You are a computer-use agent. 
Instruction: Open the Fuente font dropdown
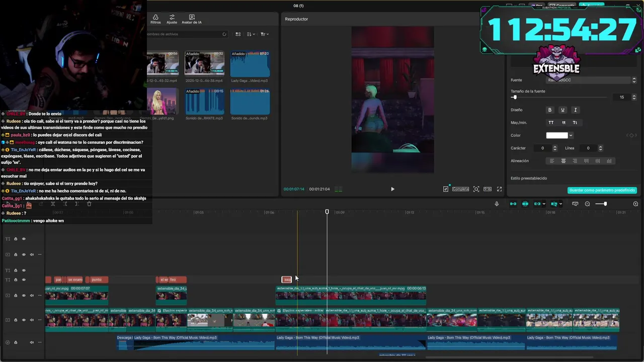tap(591, 80)
